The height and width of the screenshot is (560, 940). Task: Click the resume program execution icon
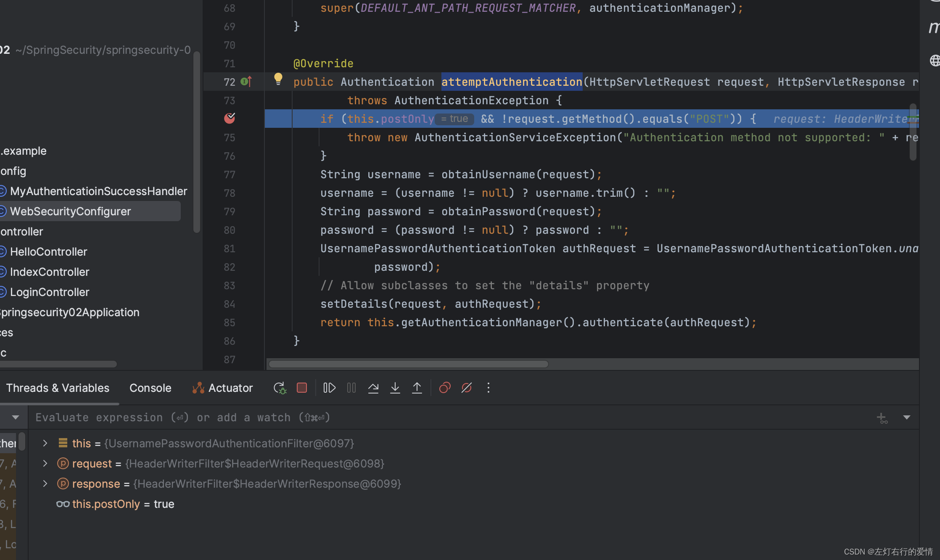[x=329, y=387]
